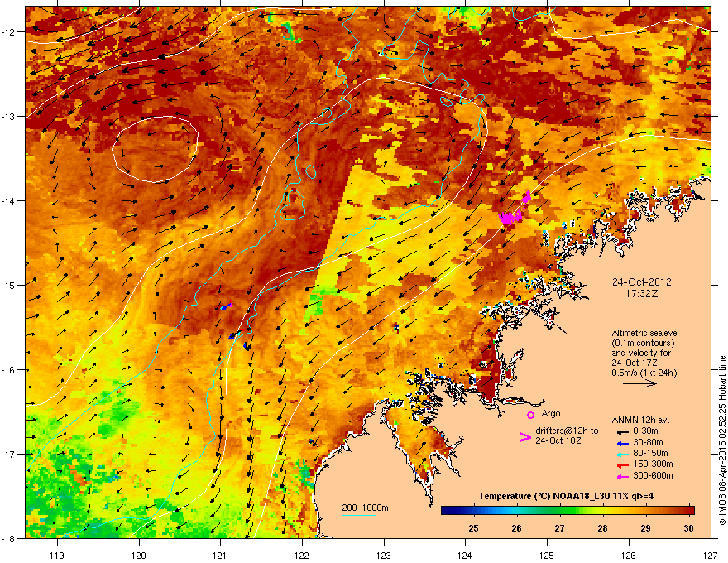Click the magenta Argo circle marker in legend

coord(530,415)
